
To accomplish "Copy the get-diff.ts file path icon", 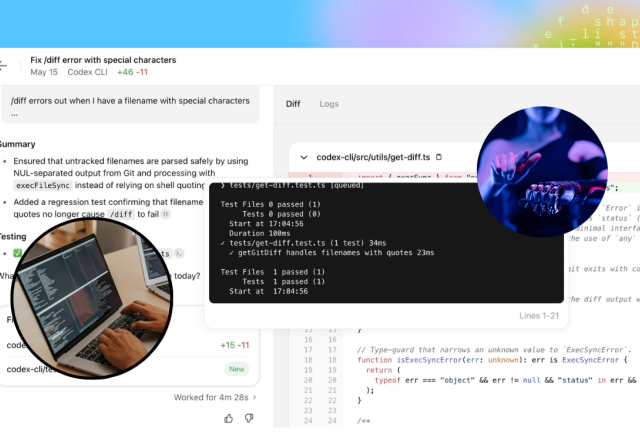I will (x=439, y=157).
